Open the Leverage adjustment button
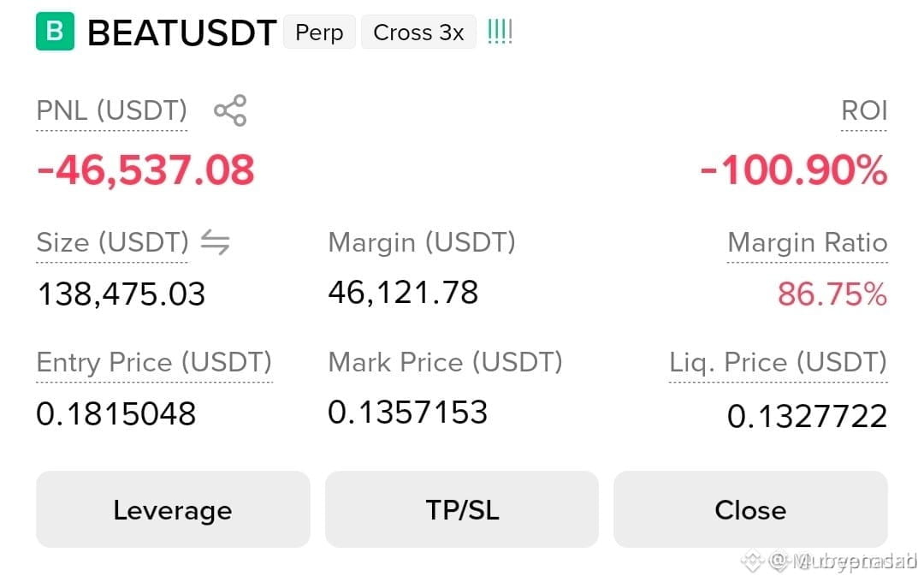Screen dimensions: 924x582 pyautogui.click(x=173, y=509)
